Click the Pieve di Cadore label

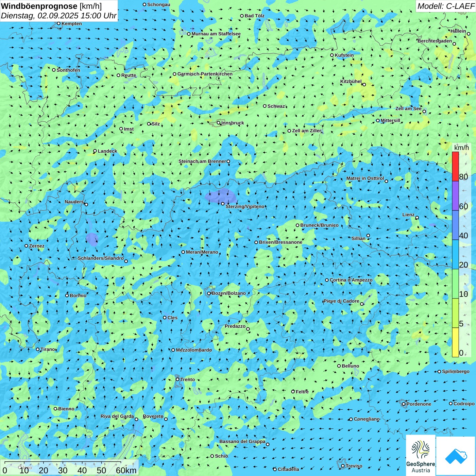tap(341, 301)
